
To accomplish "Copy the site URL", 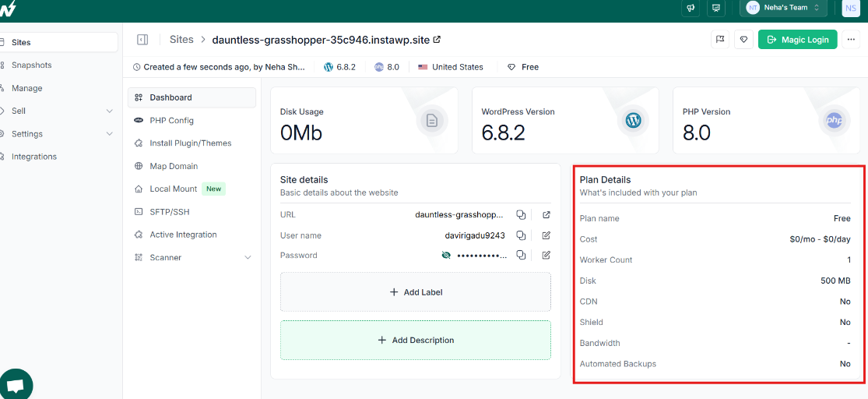I will [520, 214].
